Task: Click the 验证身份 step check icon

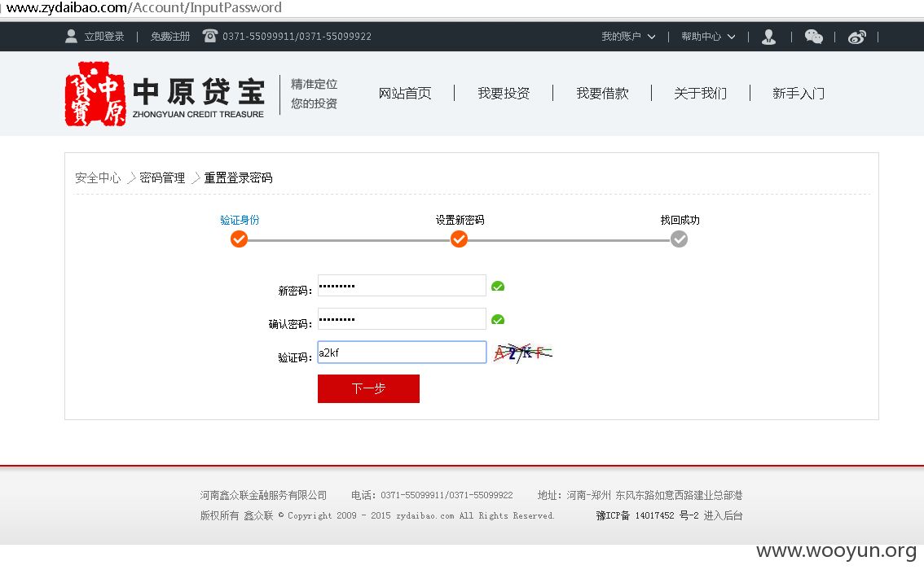Action: (x=239, y=239)
